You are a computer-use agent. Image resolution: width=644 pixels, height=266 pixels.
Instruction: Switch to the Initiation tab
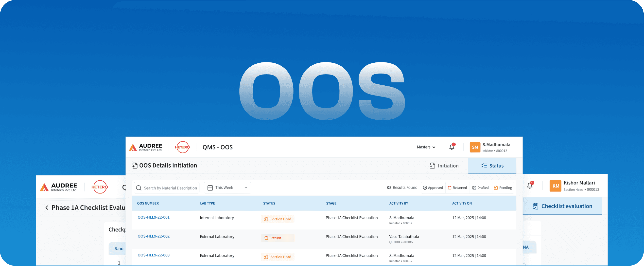point(444,166)
